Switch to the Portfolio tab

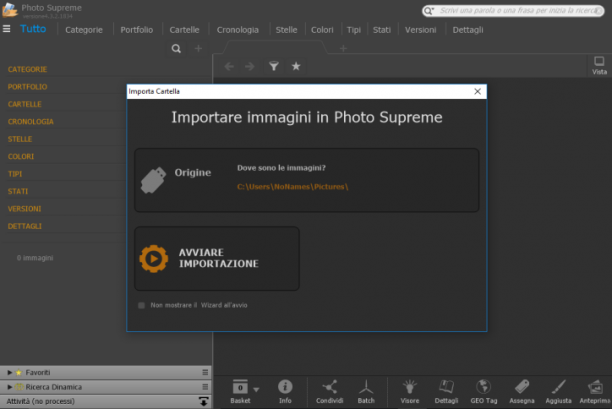coord(137,30)
